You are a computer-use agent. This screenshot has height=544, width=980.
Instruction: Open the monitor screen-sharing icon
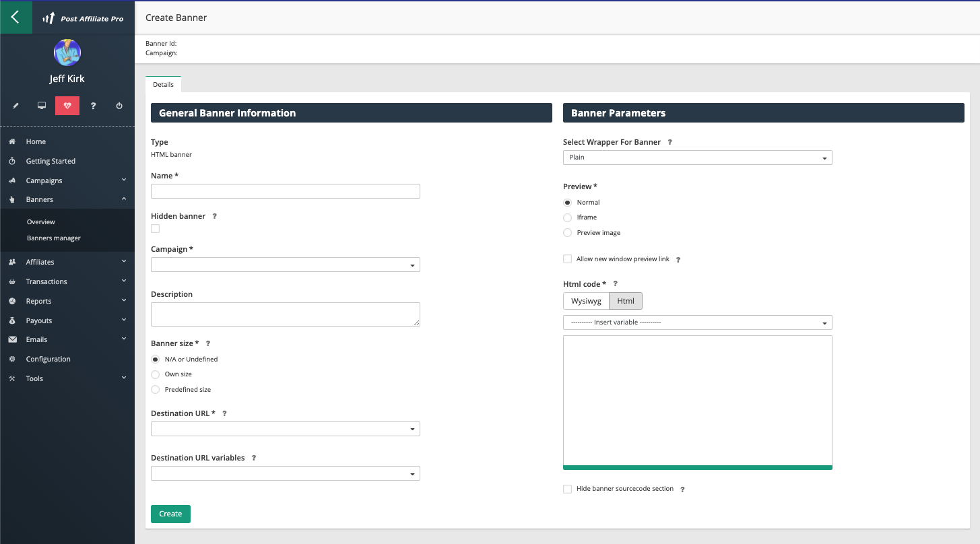pos(41,106)
